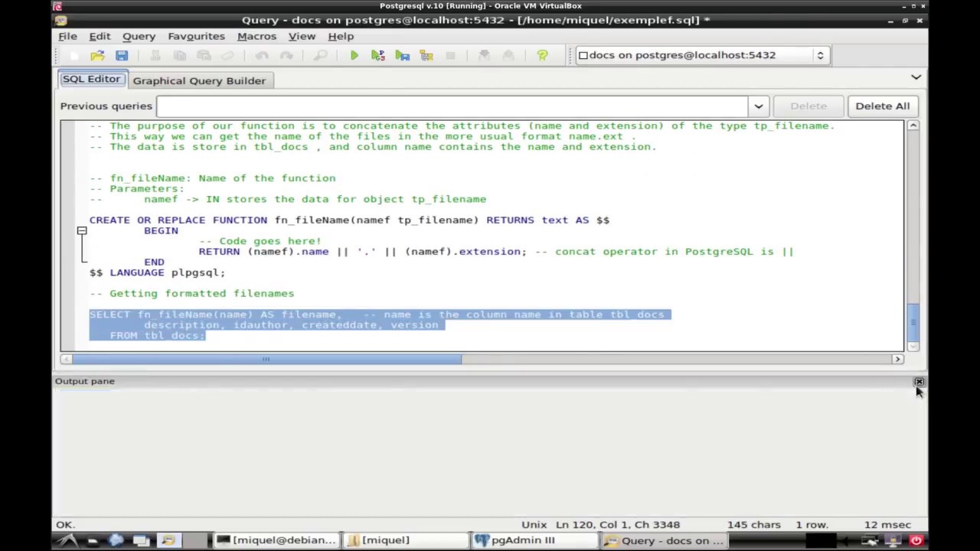This screenshot has width=980, height=551.
Task: Switch to the [miquel@debian terminal taskbar window
Action: 276,540
